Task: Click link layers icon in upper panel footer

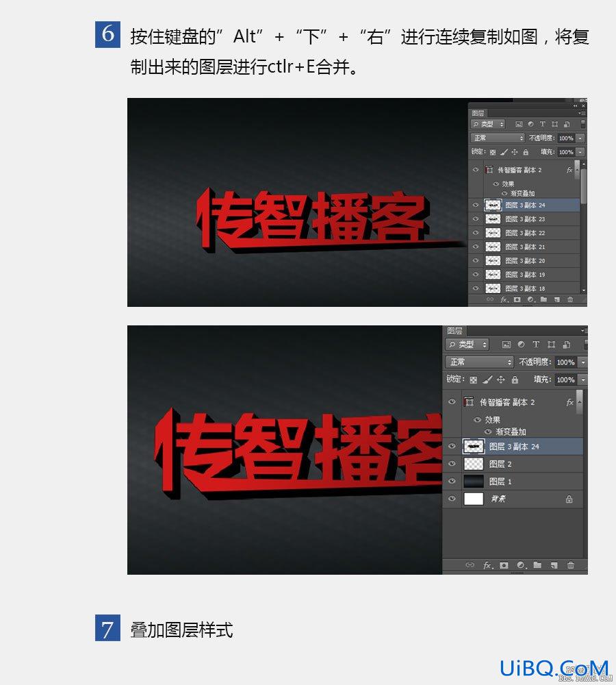Action: pyautogui.click(x=490, y=299)
